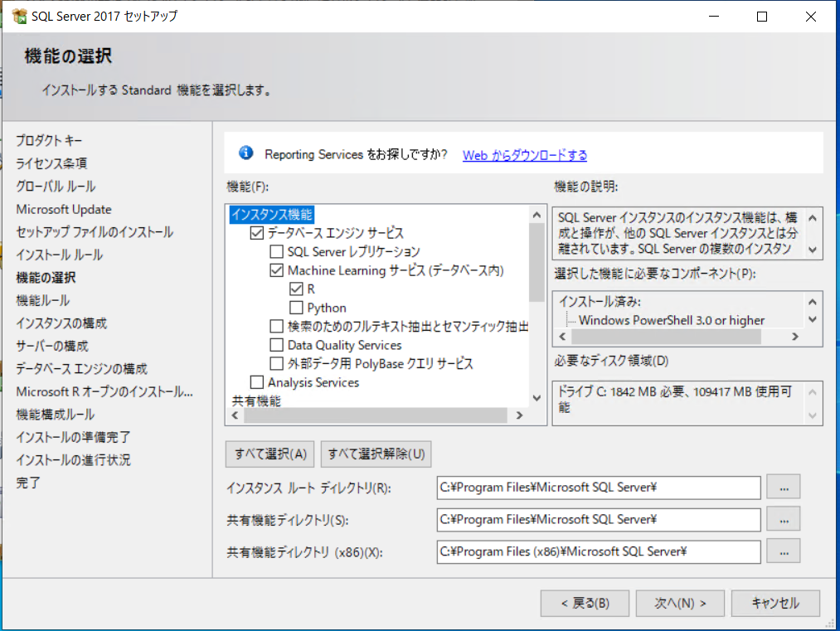Click feature list scroll left arrow
Screen dimensions: 840x631
pos(235,415)
